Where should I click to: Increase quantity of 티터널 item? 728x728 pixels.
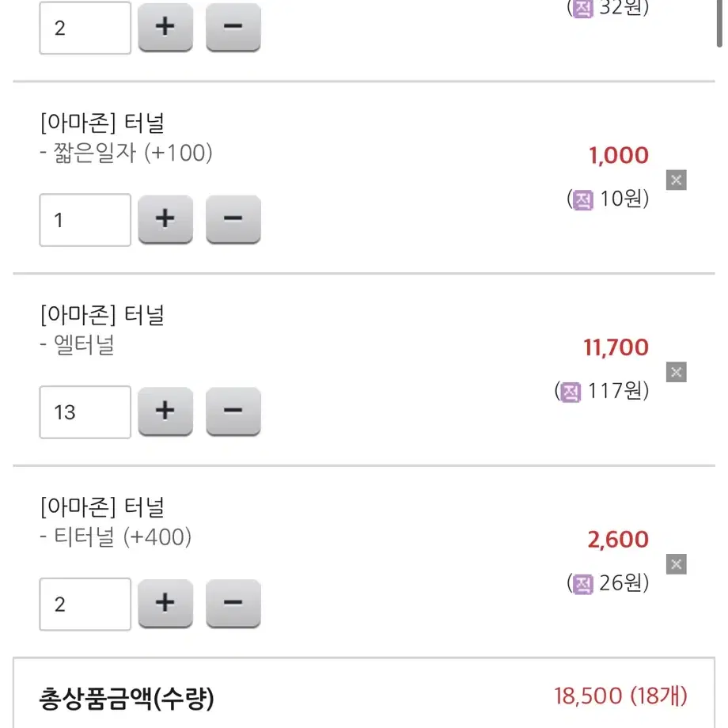165,604
